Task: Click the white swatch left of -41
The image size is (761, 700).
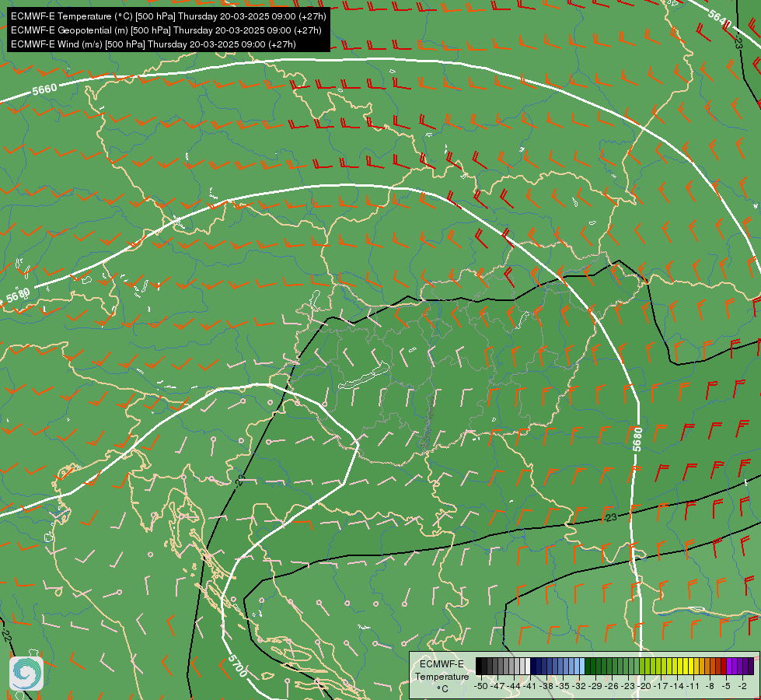Action: [x=528, y=666]
